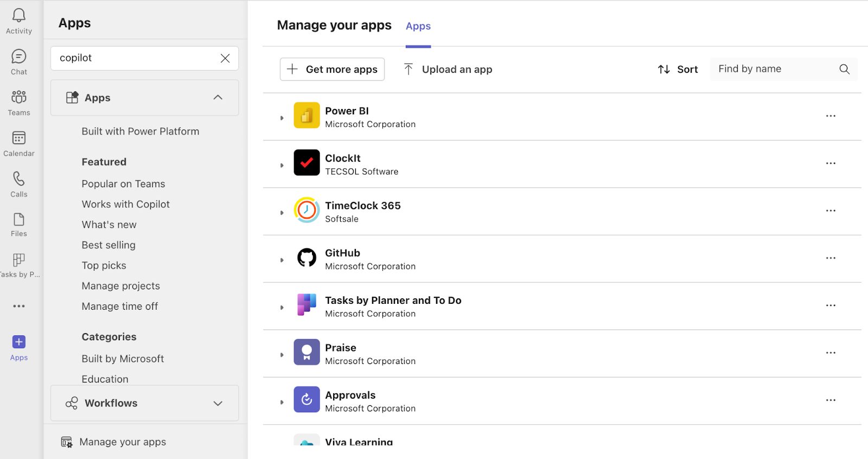Open Built with Power Platform

tap(141, 131)
